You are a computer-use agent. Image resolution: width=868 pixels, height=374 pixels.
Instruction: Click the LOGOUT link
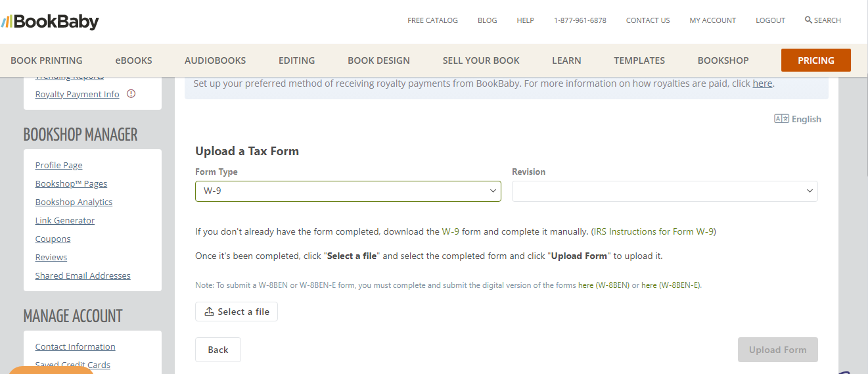771,20
